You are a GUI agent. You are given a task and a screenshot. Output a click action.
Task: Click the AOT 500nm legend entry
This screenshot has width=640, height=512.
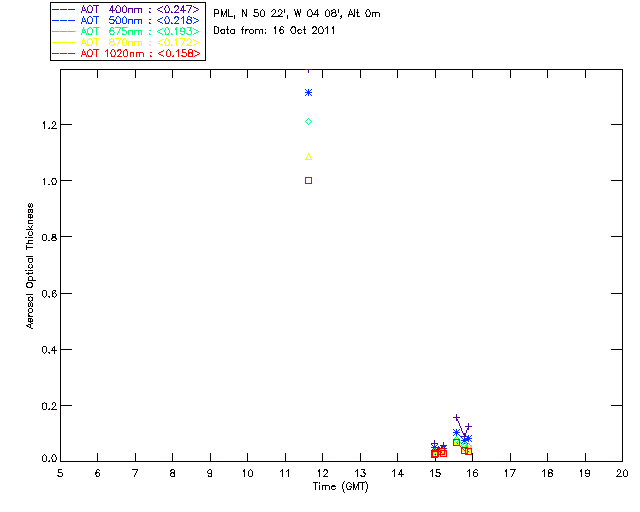click(x=126, y=20)
